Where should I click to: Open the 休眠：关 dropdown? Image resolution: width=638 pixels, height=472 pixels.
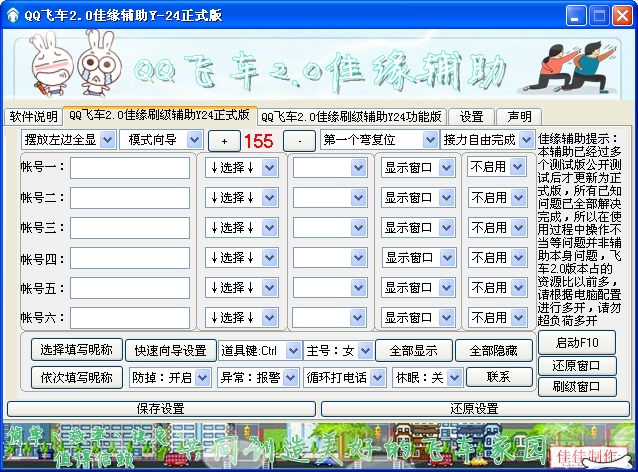click(428, 378)
